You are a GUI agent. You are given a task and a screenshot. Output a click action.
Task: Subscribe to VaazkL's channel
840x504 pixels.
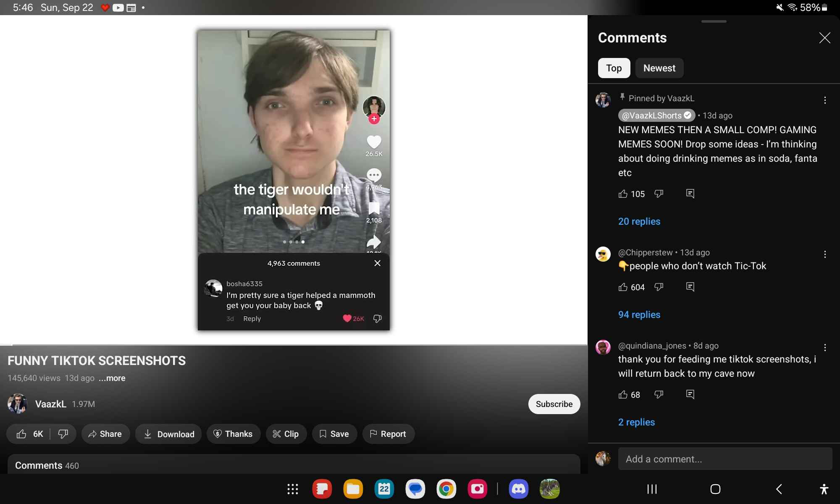tap(554, 404)
